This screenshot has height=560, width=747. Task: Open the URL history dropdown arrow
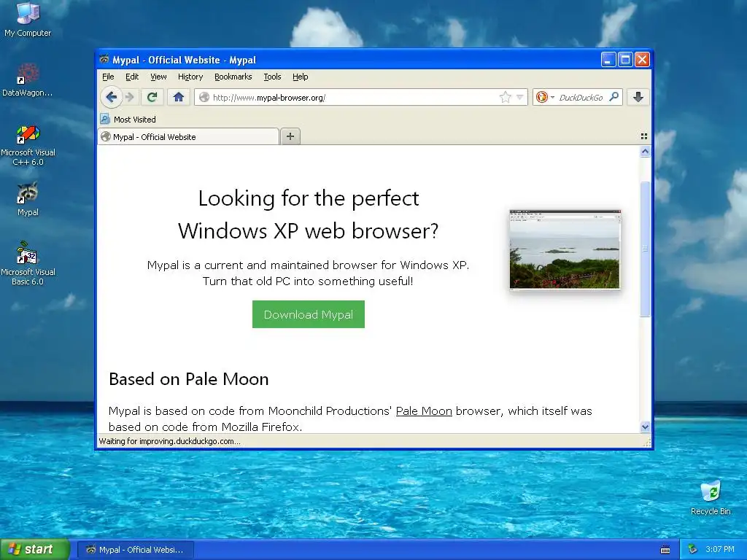(x=519, y=97)
